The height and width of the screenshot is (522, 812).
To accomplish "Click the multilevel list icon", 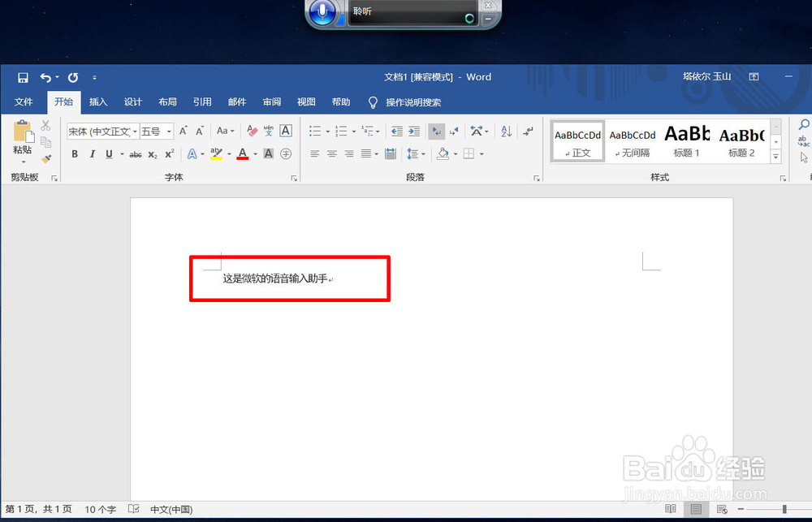I will coord(367,131).
